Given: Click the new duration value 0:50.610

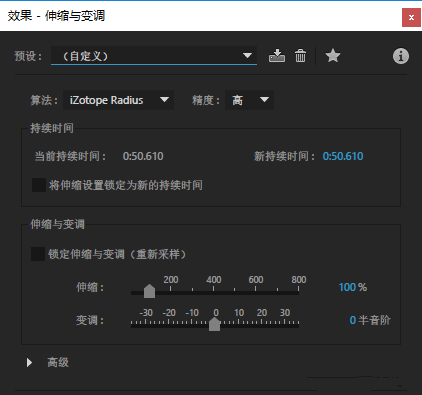Looking at the screenshot, I should click(343, 156).
